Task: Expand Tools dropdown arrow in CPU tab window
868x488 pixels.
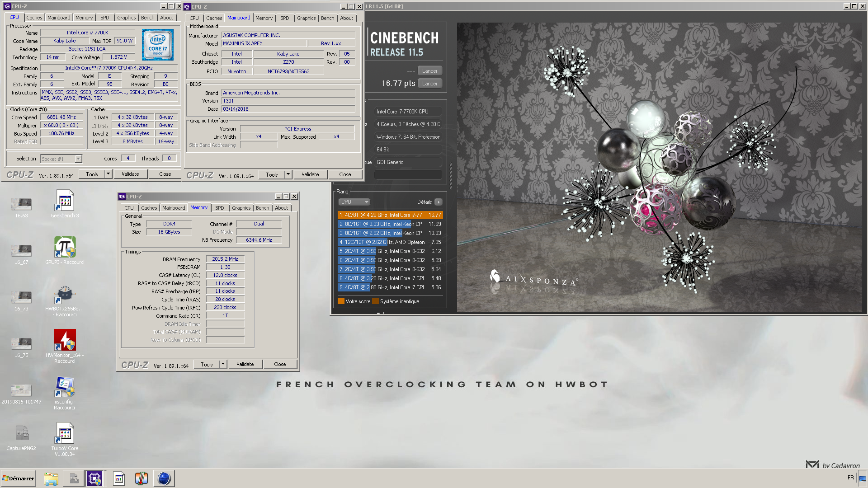Action: (108, 174)
